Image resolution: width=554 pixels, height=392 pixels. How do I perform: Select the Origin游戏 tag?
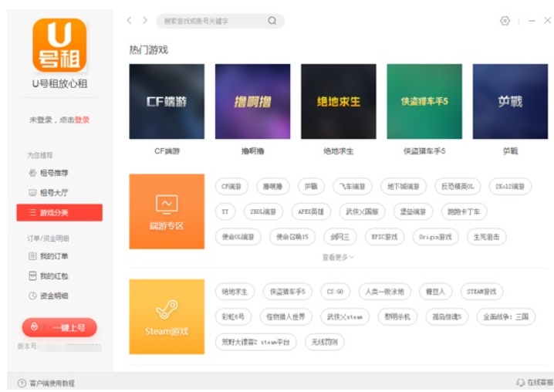tap(435, 237)
